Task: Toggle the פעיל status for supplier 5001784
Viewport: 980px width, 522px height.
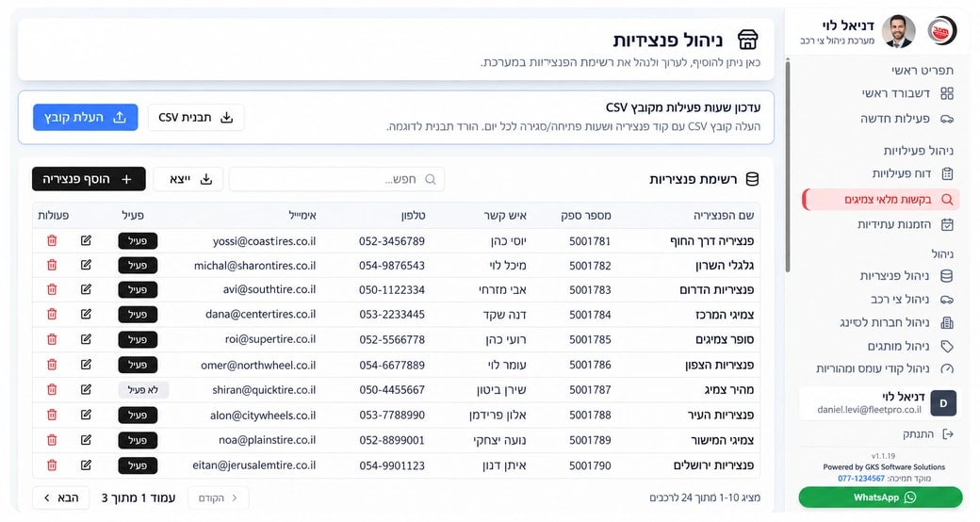Action: pyautogui.click(x=138, y=314)
